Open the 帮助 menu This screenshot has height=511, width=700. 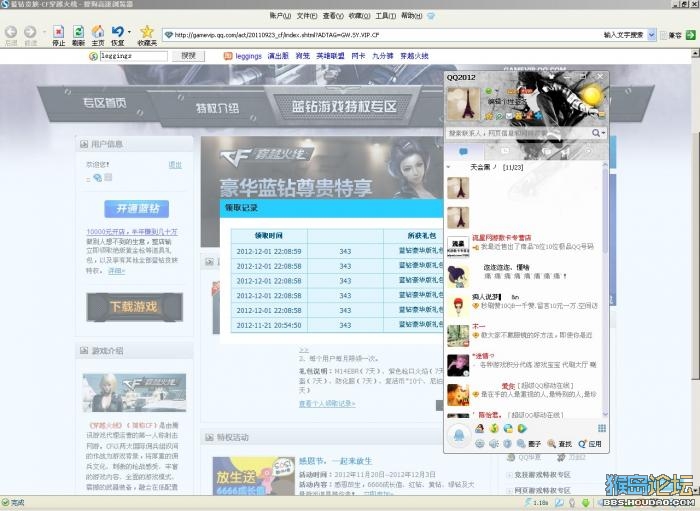[x=412, y=16]
